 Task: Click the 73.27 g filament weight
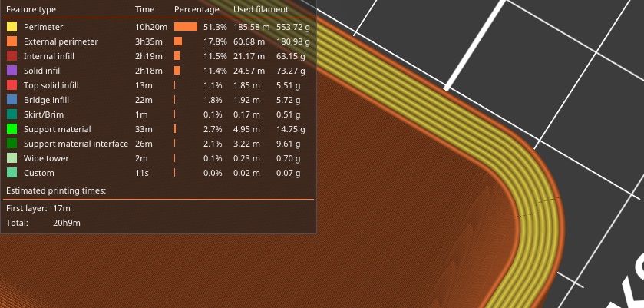291,71
